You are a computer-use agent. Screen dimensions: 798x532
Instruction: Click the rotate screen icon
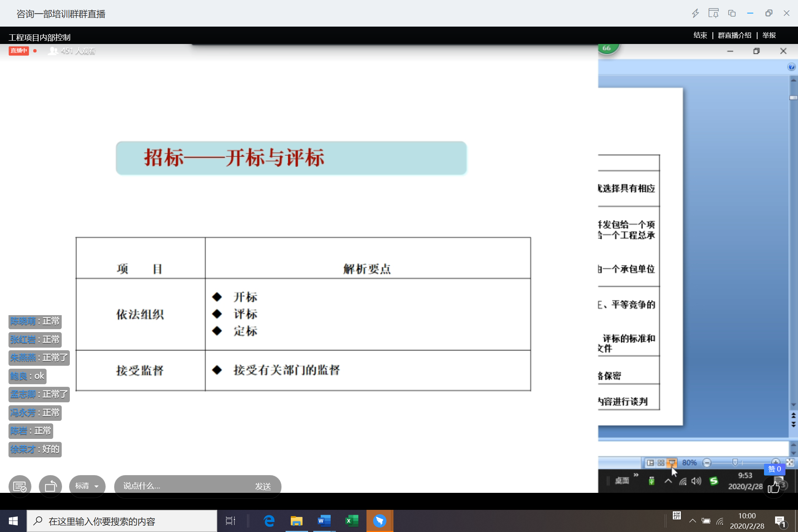pyautogui.click(x=51, y=486)
